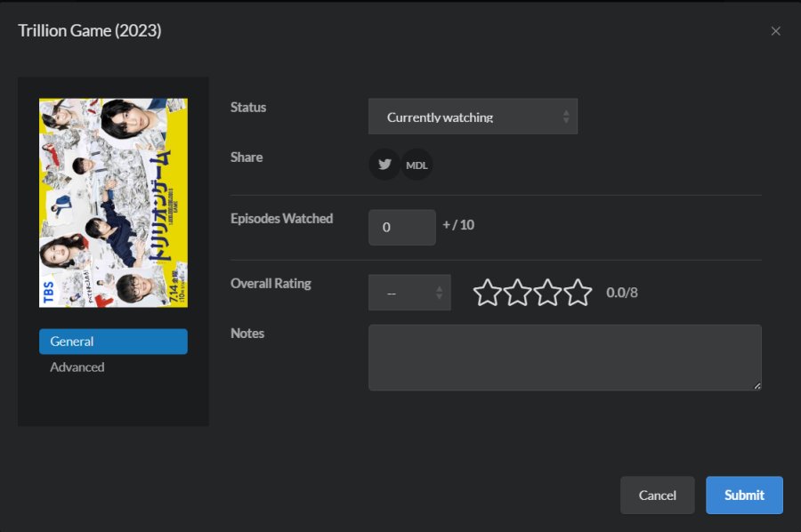This screenshot has height=532, width=801.
Task: Click the MDL share icon
Action: [x=417, y=165]
